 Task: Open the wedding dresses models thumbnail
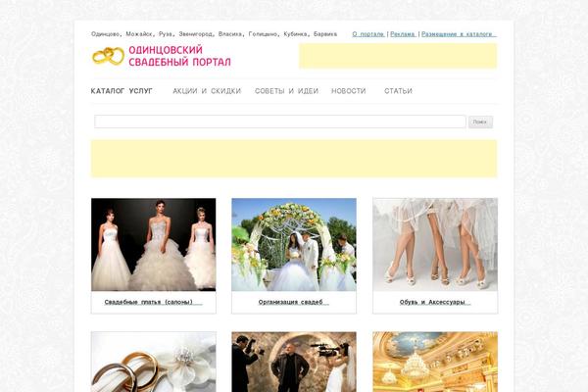pyautogui.click(x=154, y=245)
